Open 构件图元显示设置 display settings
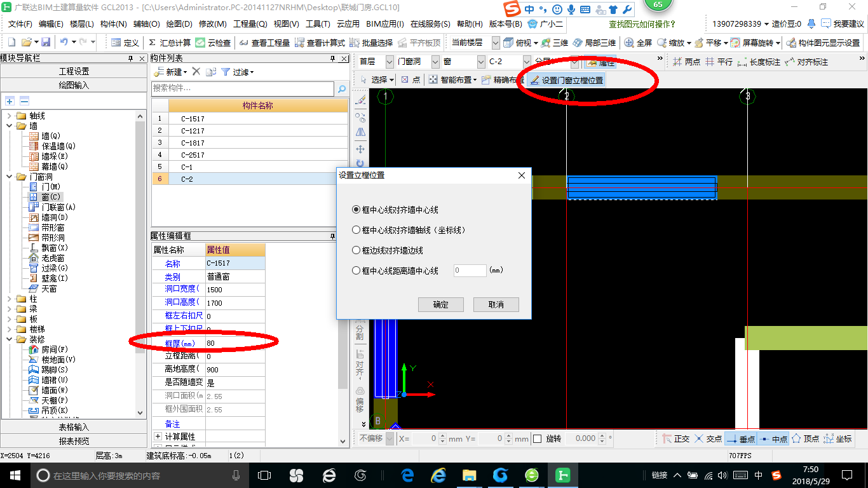Screen dimensions: 868x488 (x=823, y=43)
